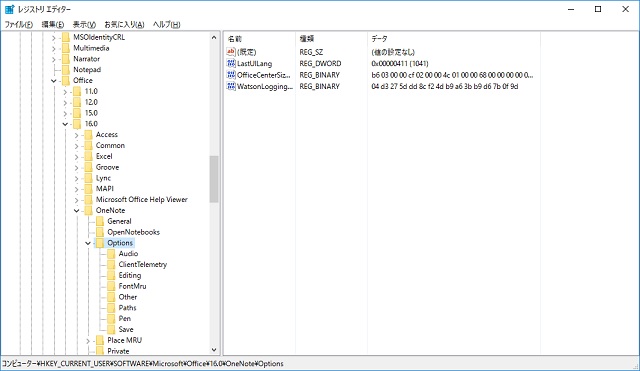Viewport: 640px width, 371px height.
Task: Select the Private key label
Action: pos(118,351)
